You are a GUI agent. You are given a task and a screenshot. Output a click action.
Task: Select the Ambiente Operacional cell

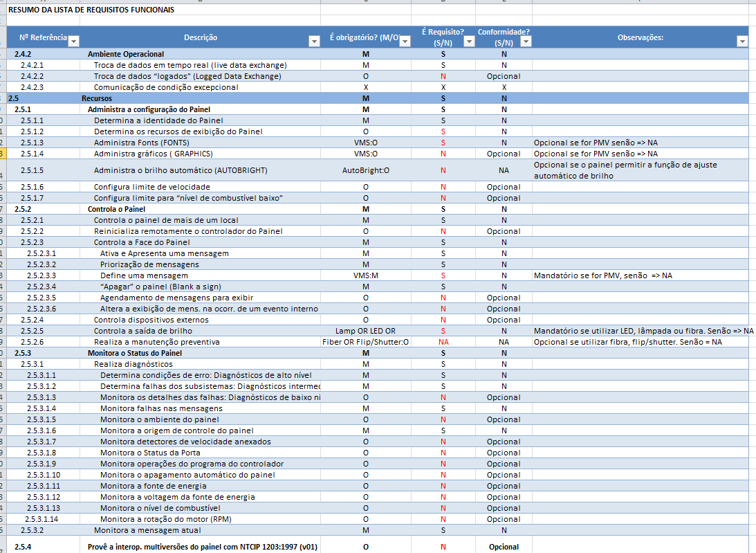[126, 54]
